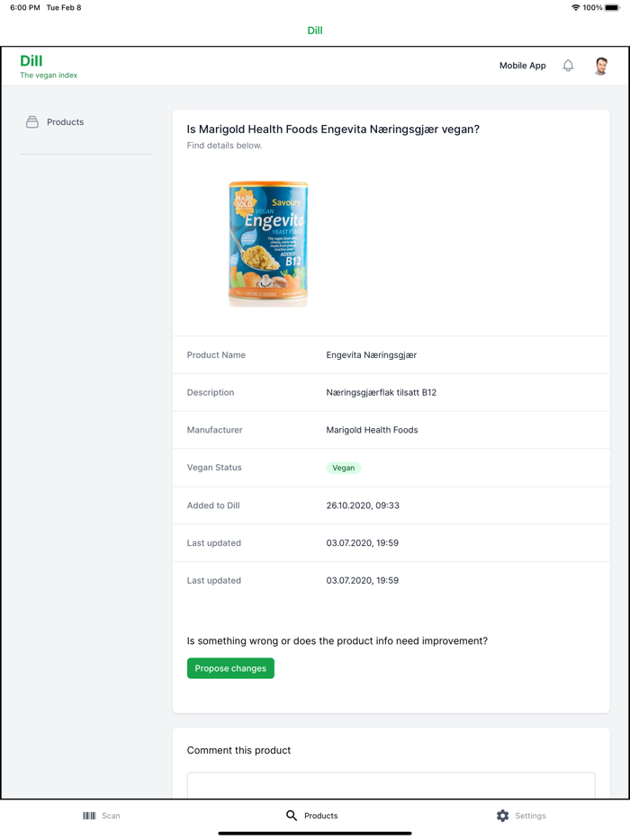The width and height of the screenshot is (630, 840).
Task: Tap the Settings gear icon
Action: click(502, 816)
